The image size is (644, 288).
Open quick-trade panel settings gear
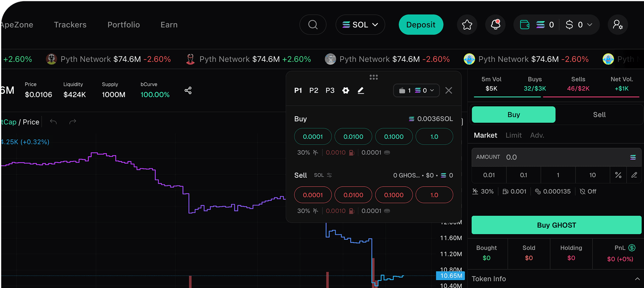pos(346,90)
